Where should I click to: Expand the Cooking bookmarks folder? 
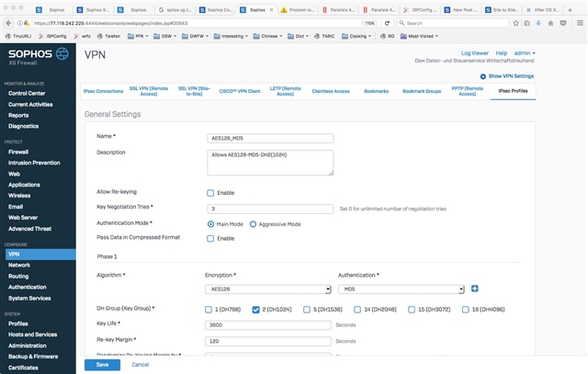356,36
